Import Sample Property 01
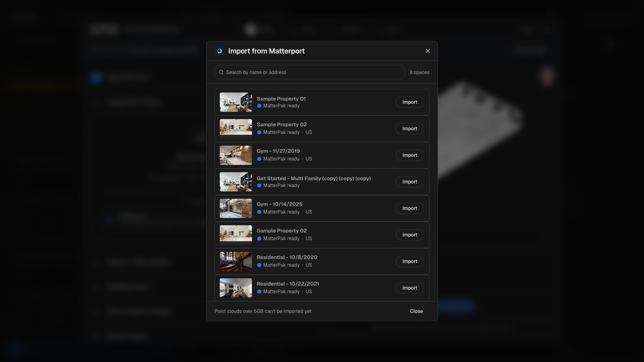 tap(410, 102)
